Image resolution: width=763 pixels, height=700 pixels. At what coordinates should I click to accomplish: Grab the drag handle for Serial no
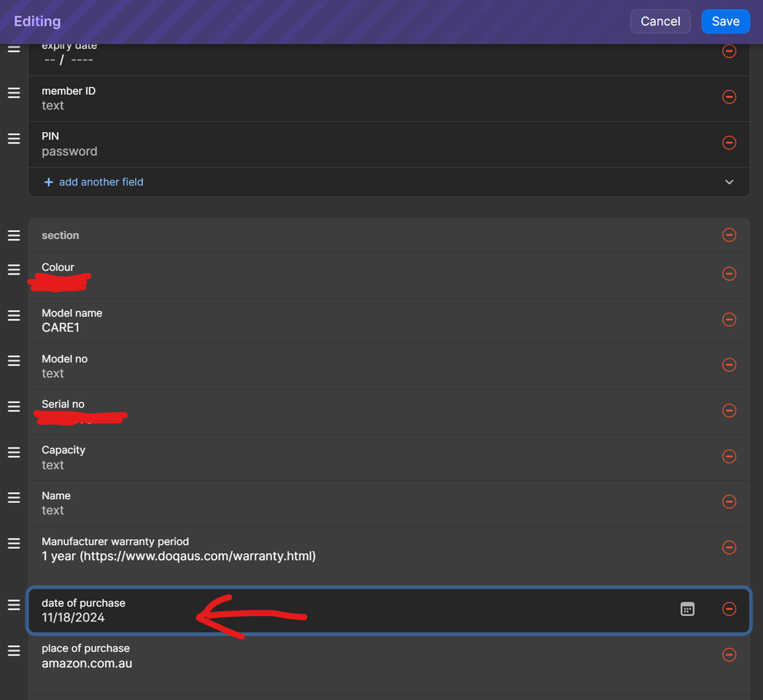click(x=14, y=407)
